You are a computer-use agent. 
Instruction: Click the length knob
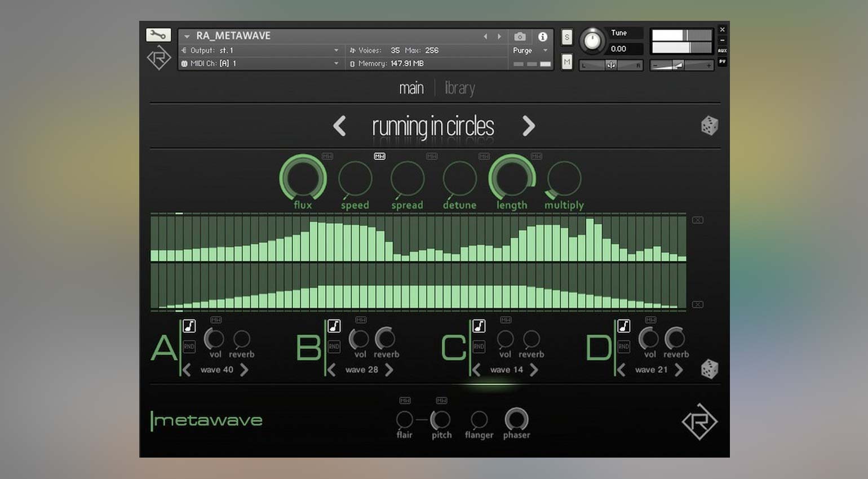512,178
